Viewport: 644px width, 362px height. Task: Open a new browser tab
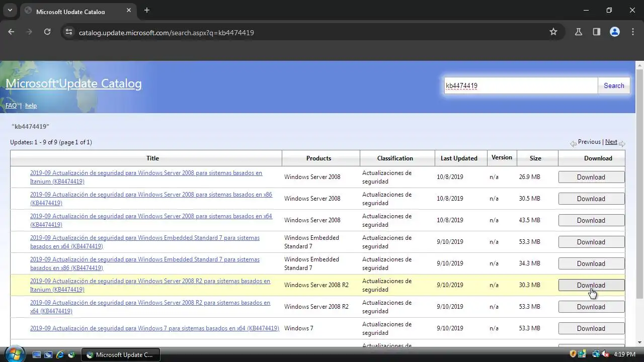coord(147,10)
